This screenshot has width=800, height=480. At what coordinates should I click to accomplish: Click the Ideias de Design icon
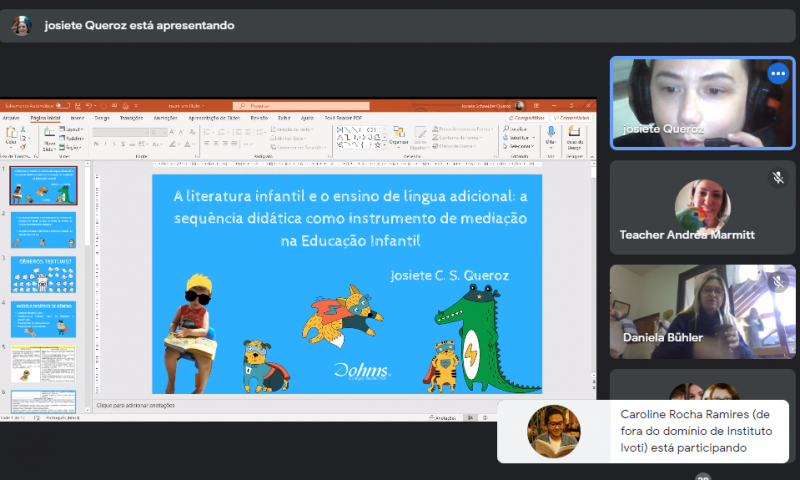point(574,132)
